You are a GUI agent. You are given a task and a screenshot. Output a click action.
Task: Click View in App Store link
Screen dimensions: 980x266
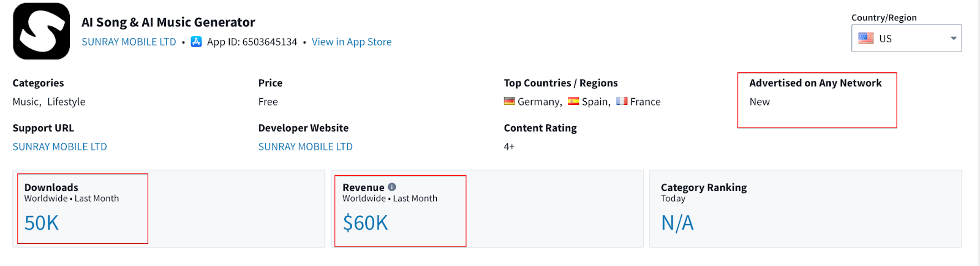(352, 42)
